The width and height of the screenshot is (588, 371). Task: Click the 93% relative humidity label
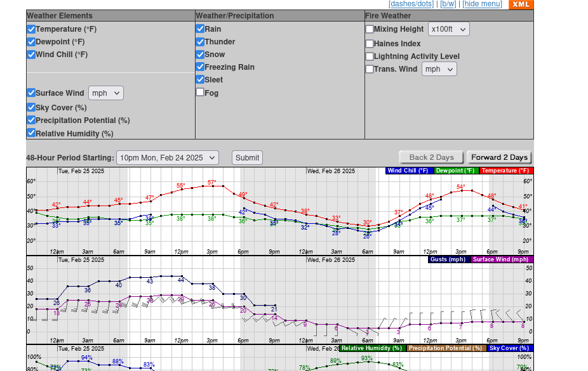(367, 358)
